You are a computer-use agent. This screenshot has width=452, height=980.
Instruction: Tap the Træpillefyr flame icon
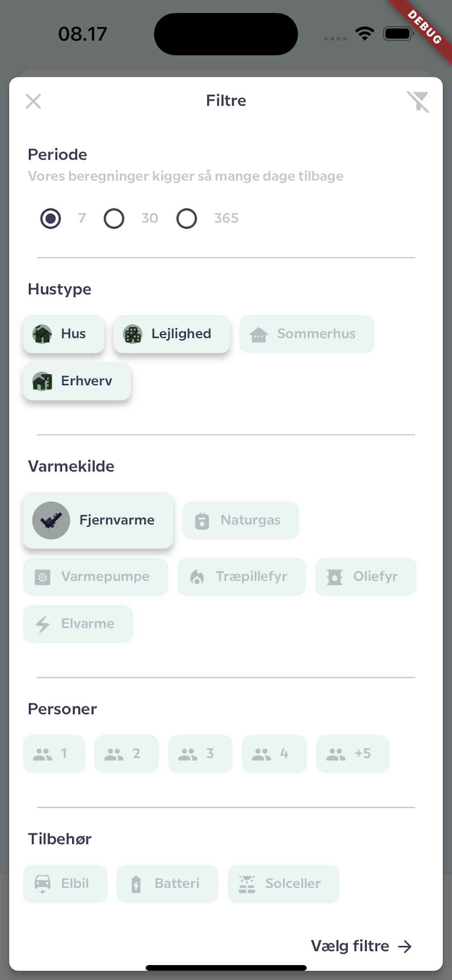[x=197, y=577]
